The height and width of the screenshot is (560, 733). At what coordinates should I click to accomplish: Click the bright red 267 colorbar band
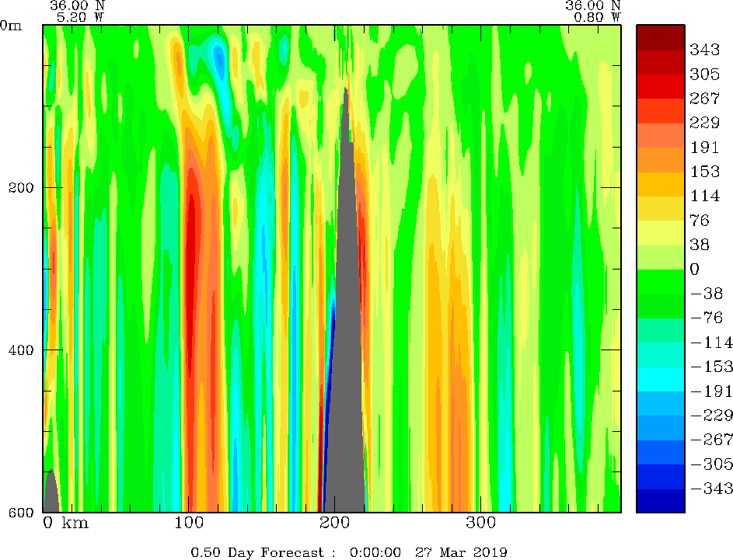coord(661,86)
